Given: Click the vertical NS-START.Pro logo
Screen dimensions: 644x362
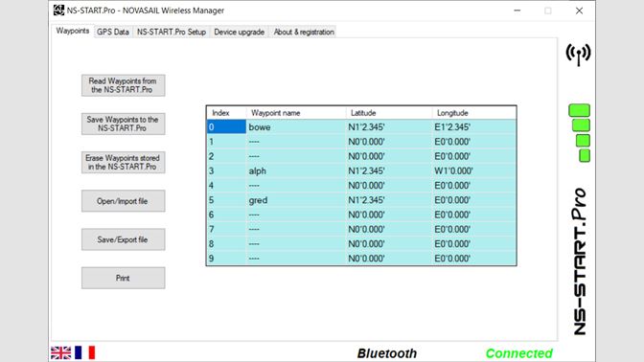Looking at the screenshot, I should coord(580,261).
